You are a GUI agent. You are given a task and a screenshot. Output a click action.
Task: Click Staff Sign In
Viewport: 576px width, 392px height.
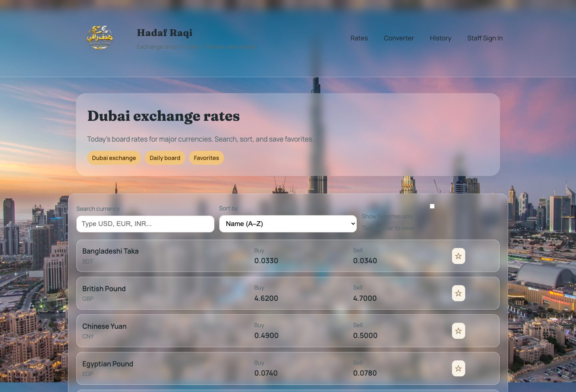485,38
